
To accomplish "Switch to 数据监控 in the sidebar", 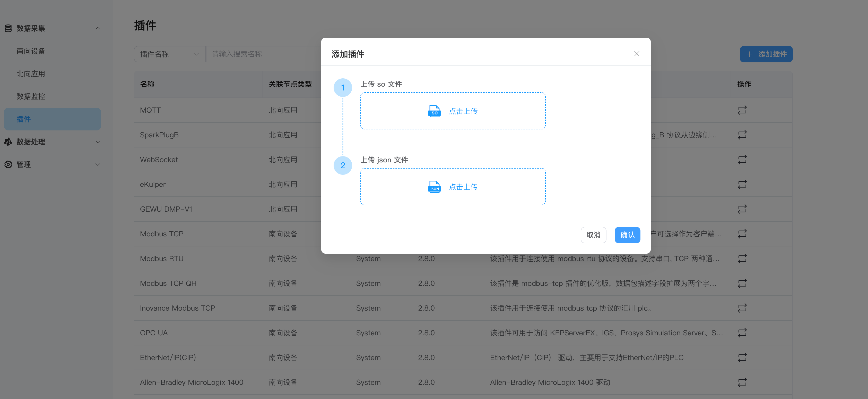I will [31, 96].
